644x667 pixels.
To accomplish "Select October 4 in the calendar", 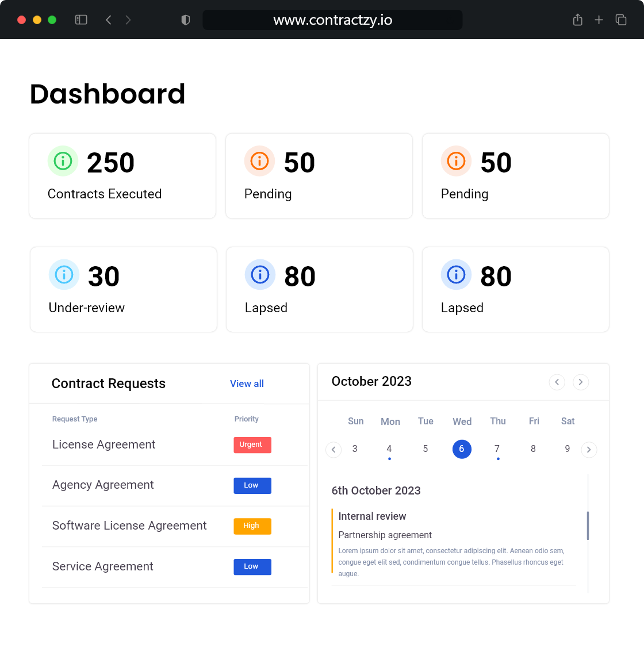I will (x=389, y=449).
